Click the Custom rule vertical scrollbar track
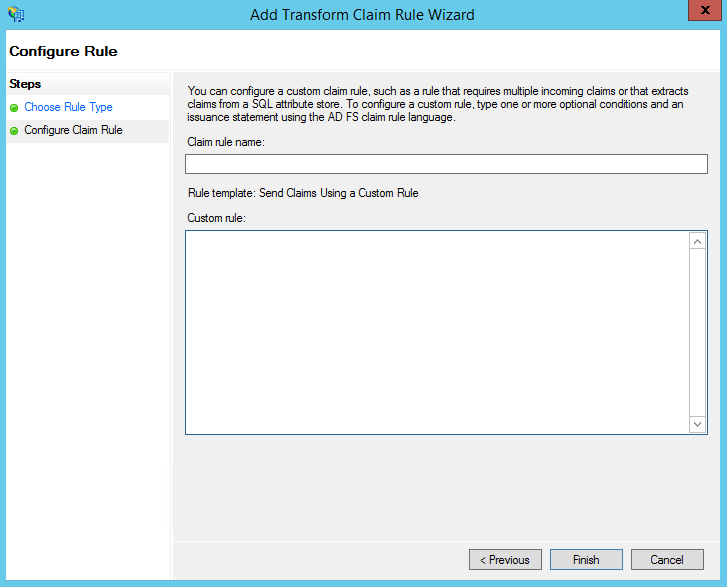 point(698,332)
